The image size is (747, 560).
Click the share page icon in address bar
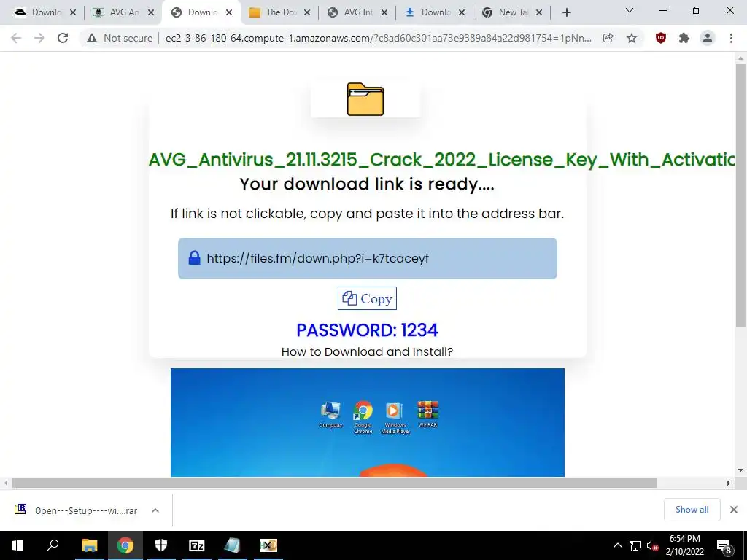(x=608, y=38)
